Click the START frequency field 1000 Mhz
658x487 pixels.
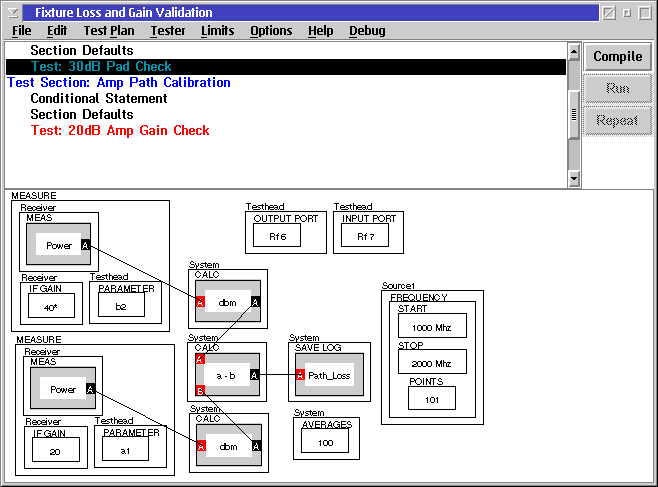[432, 326]
